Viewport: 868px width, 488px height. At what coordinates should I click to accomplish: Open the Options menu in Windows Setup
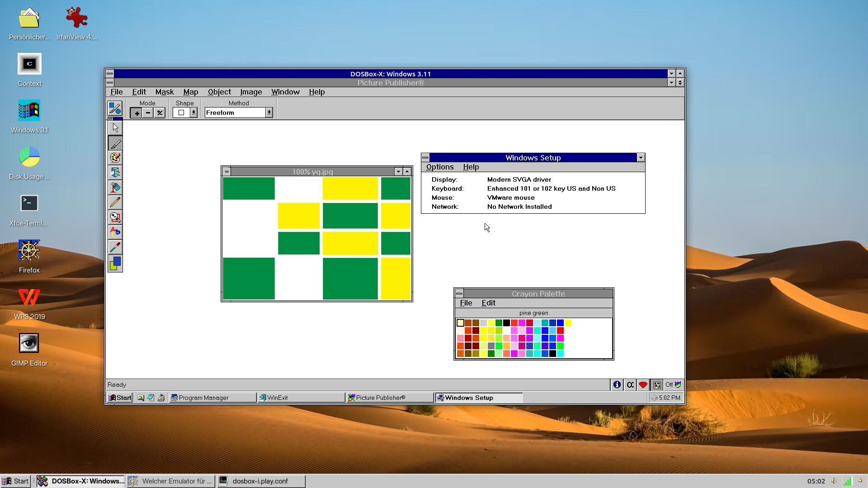coord(440,167)
